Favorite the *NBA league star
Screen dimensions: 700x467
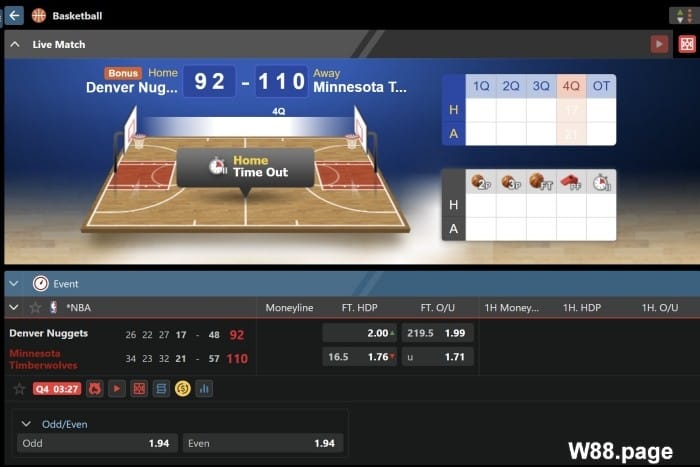[35, 307]
